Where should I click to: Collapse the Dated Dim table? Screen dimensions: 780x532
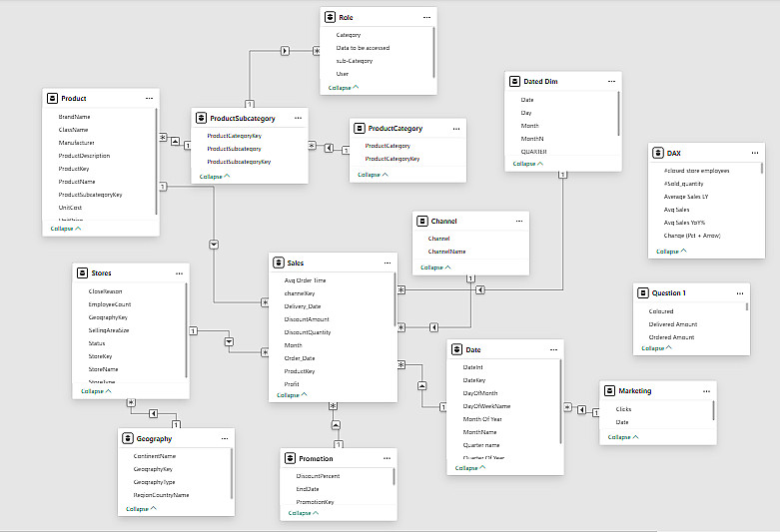527,164
